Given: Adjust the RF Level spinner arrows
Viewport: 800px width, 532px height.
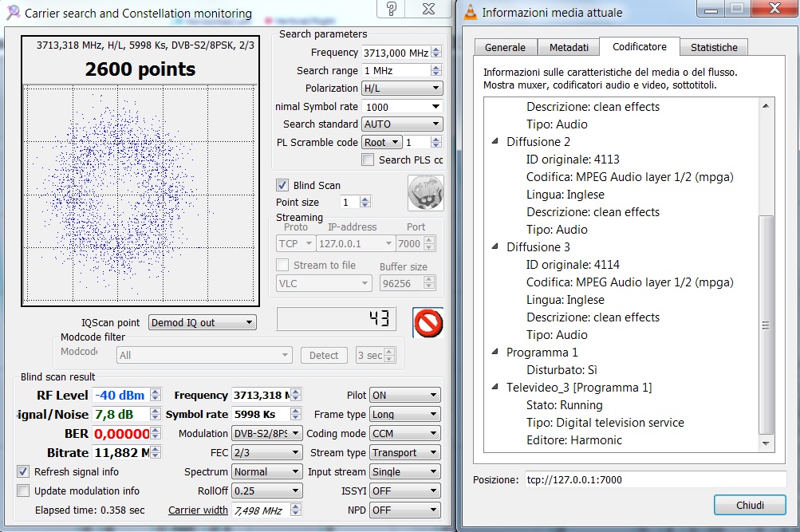Looking at the screenshot, I should tap(156, 395).
